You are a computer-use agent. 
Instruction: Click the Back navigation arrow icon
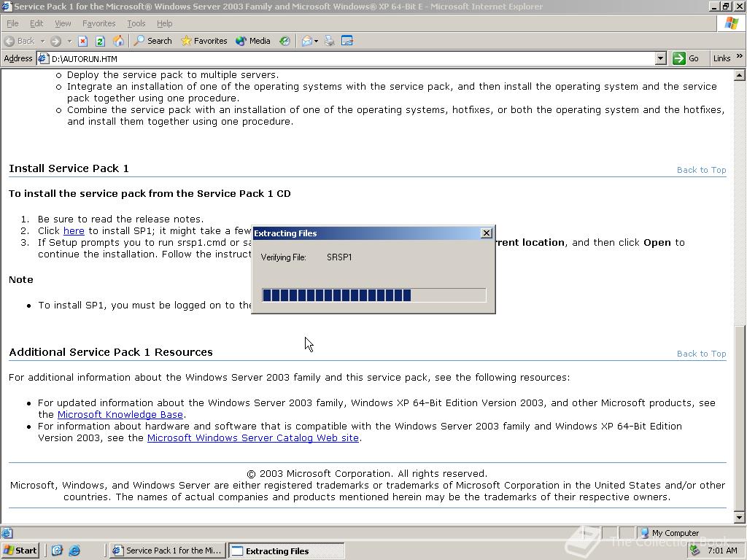(x=9, y=41)
